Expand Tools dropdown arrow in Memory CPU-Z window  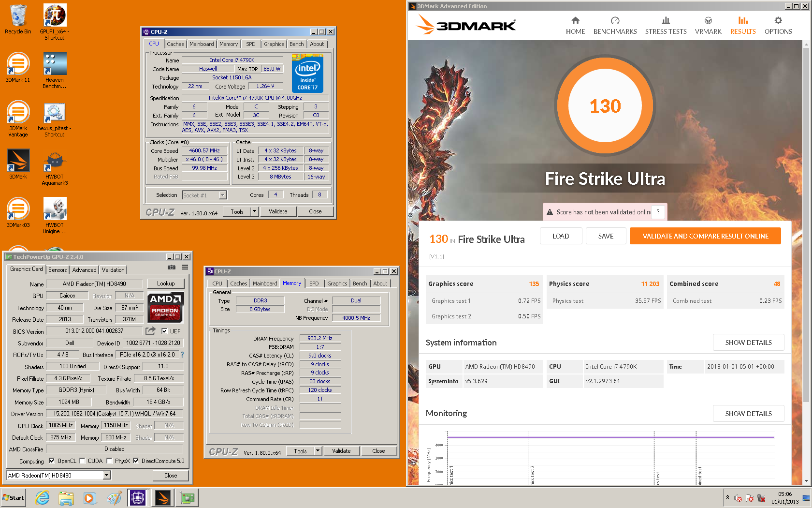[x=318, y=451]
